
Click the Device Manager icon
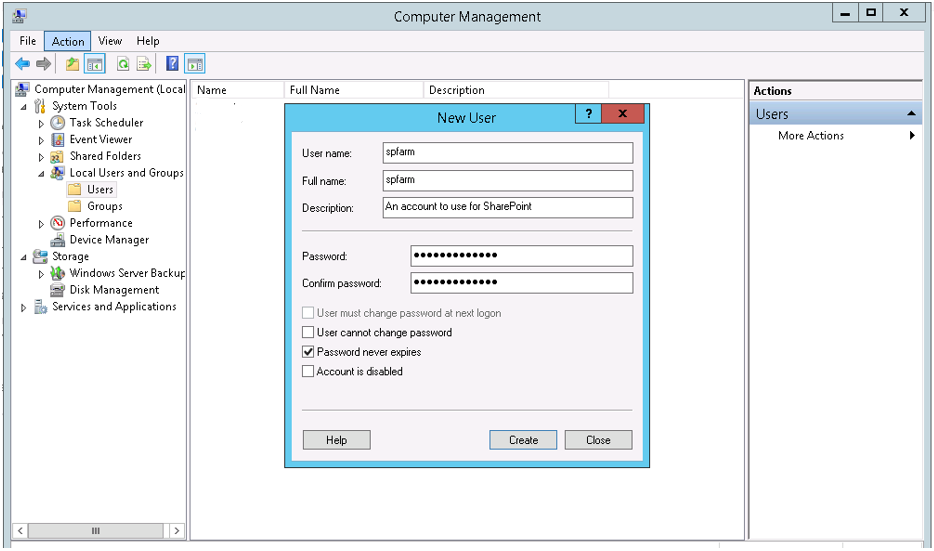point(58,239)
